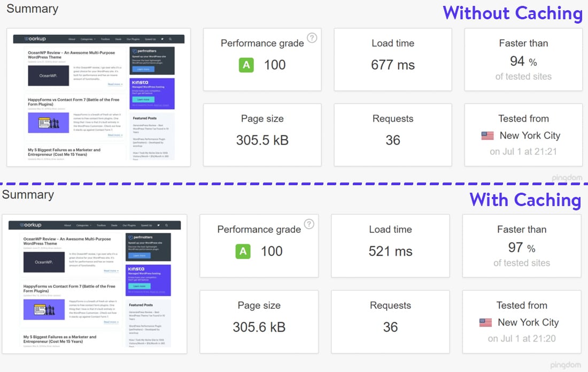This screenshot has width=588, height=372.
Task: Click the perfmatters logo in the sidebar ad
Action: point(145,51)
